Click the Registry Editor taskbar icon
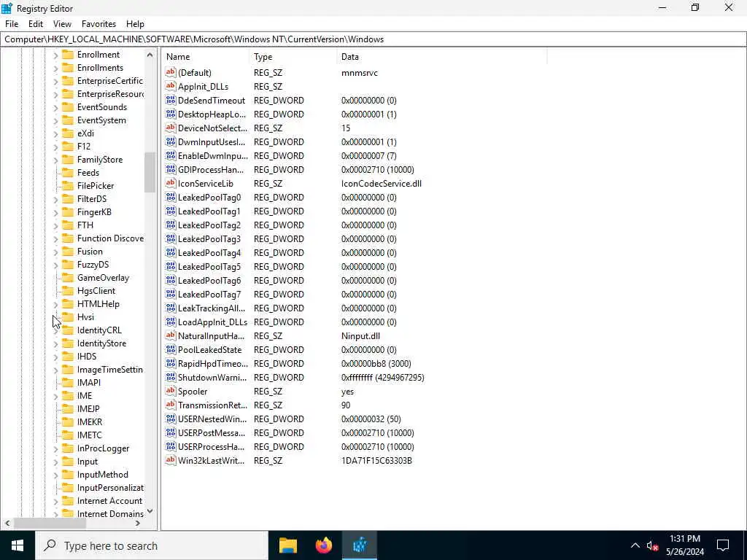Screen dimensions: 747x560 point(360,545)
